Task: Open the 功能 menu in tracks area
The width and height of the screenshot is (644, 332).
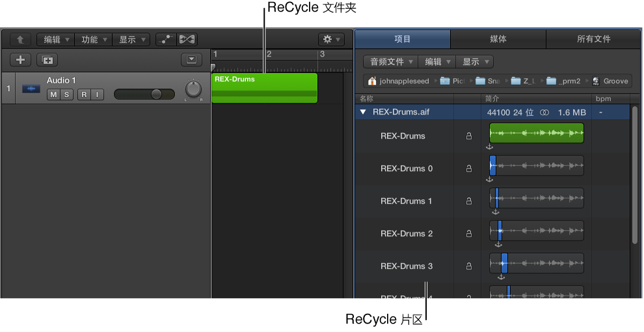Action: point(94,40)
